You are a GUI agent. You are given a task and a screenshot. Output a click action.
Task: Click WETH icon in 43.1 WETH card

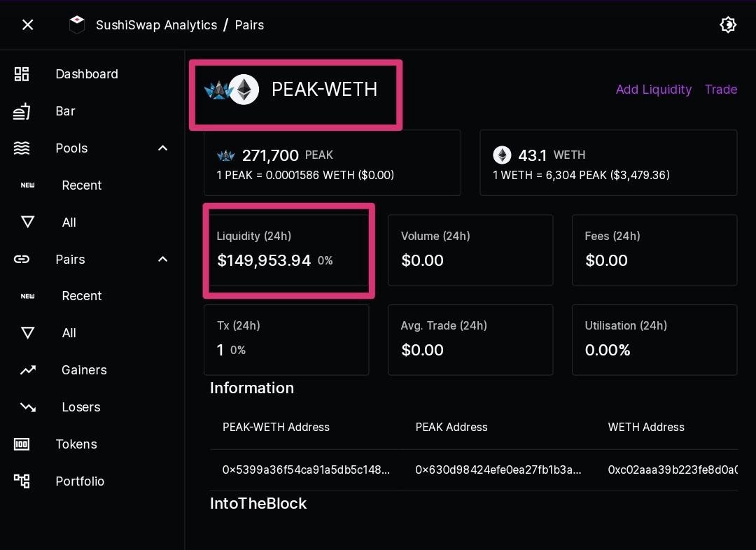502,155
